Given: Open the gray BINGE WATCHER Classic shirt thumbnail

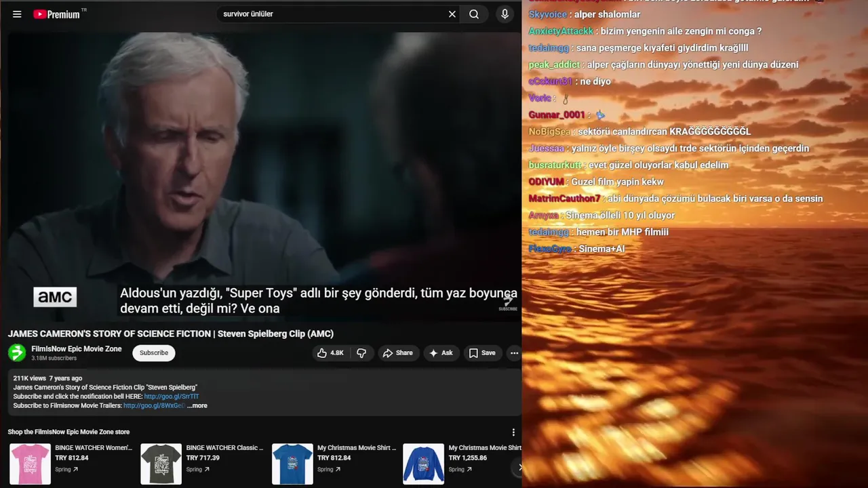Looking at the screenshot, I should tap(161, 464).
